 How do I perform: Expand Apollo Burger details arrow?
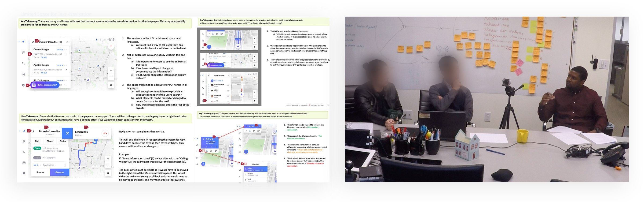coord(66,69)
